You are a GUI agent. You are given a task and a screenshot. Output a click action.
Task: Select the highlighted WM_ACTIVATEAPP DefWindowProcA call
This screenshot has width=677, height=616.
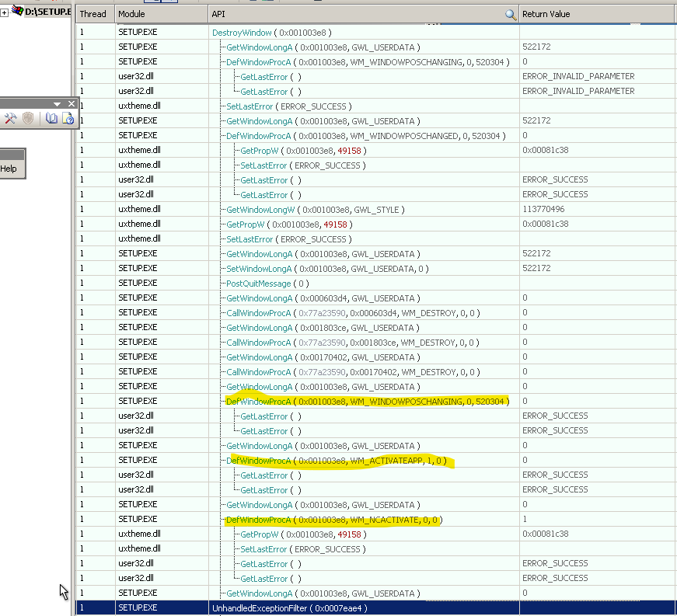point(336,461)
